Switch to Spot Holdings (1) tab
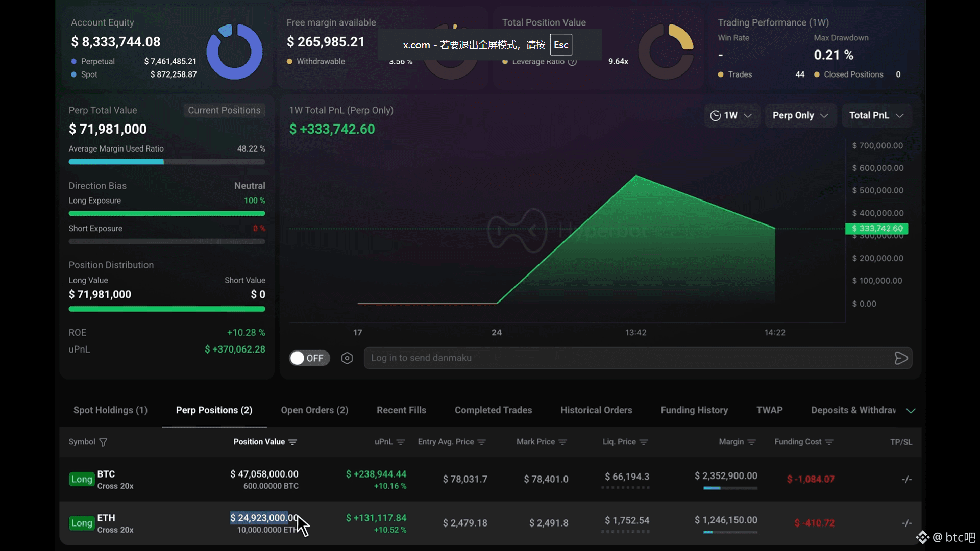This screenshot has width=980, height=551. coord(110,410)
